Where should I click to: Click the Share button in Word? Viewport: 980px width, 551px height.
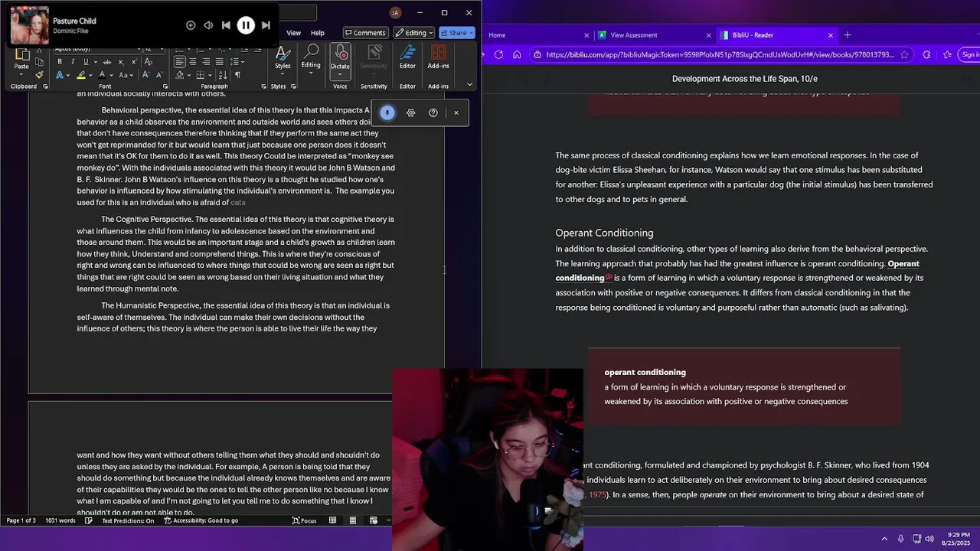[457, 33]
